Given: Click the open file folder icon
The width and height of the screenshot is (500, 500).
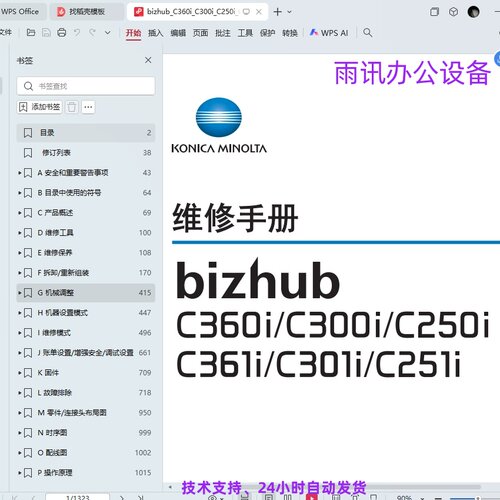Looking at the screenshot, I should 31,33.
